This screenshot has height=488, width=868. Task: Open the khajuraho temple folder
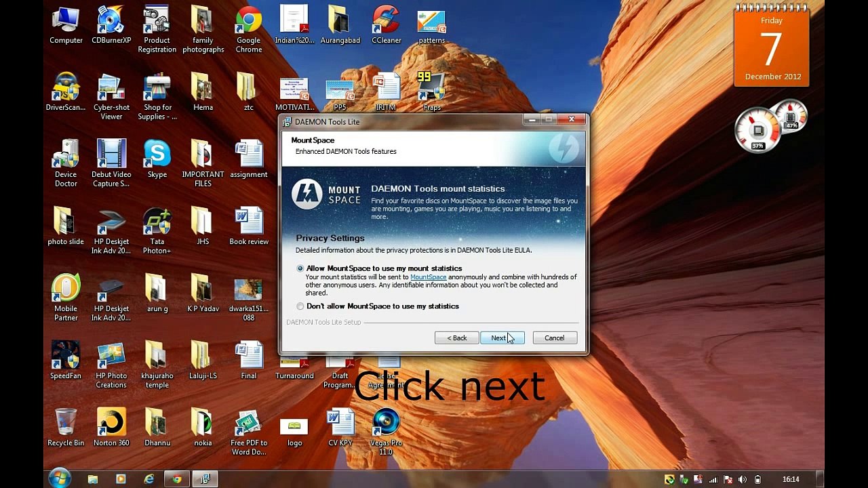click(157, 365)
